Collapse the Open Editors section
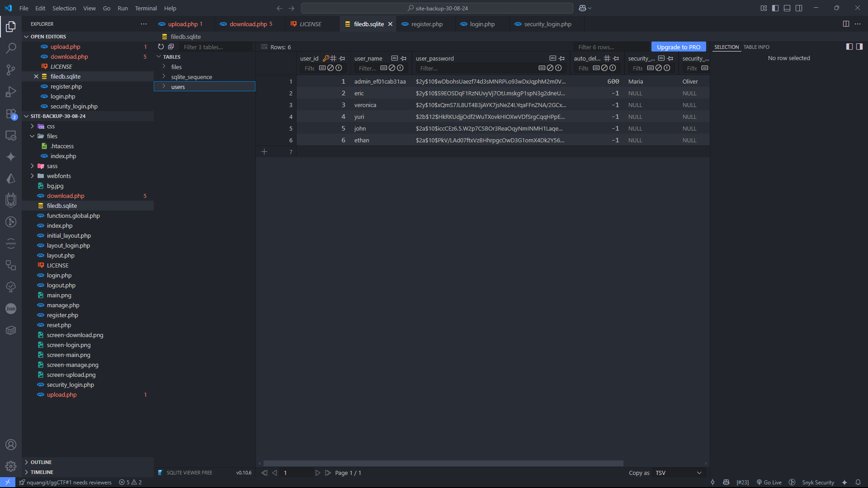This screenshot has width=868, height=488. pos(26,37)
